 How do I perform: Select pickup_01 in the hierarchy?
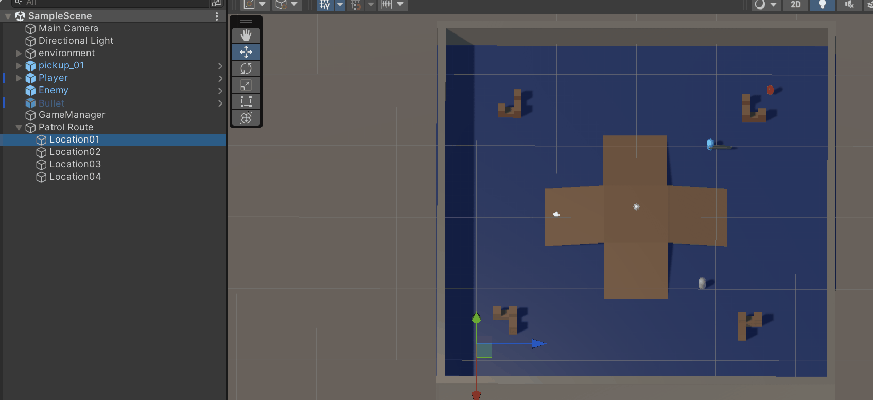coord(113,66)
